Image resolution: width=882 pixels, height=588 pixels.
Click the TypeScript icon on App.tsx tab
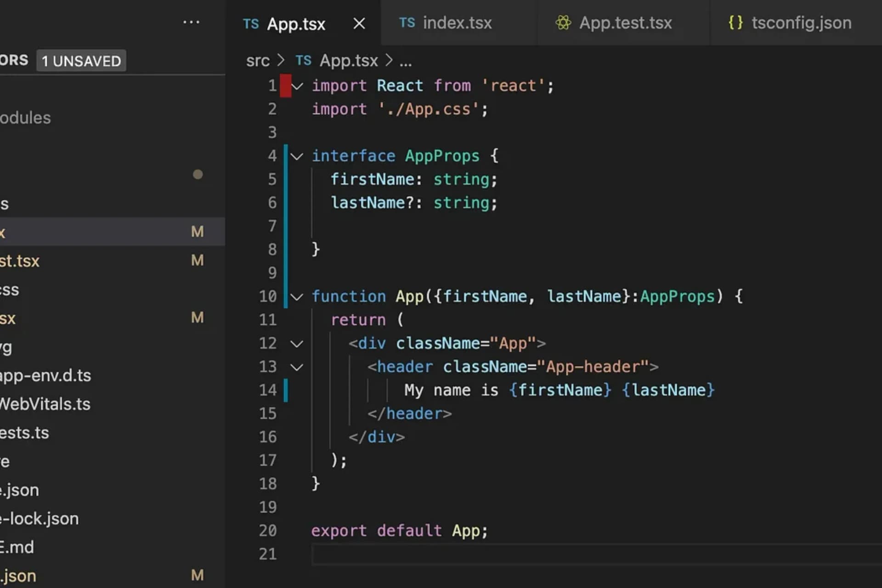251,24
